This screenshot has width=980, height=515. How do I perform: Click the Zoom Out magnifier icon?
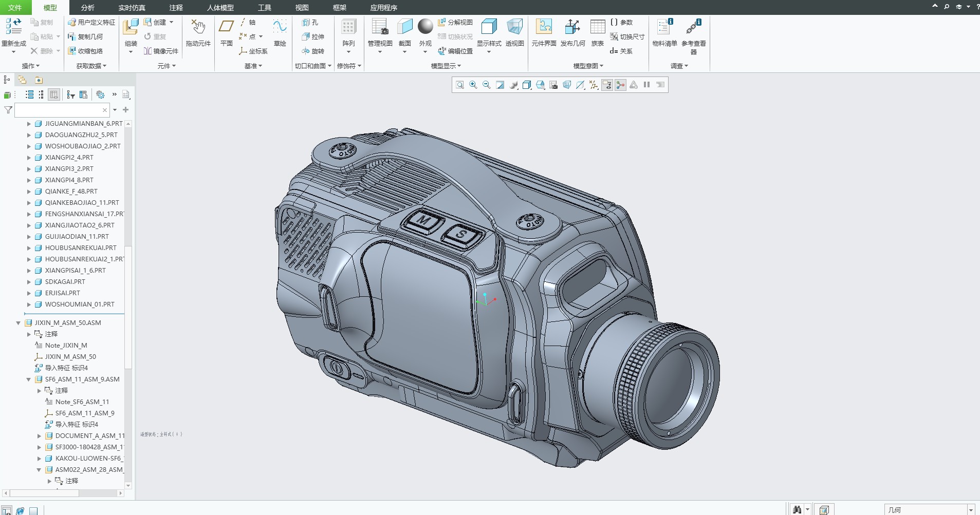[x=487, y=85]
